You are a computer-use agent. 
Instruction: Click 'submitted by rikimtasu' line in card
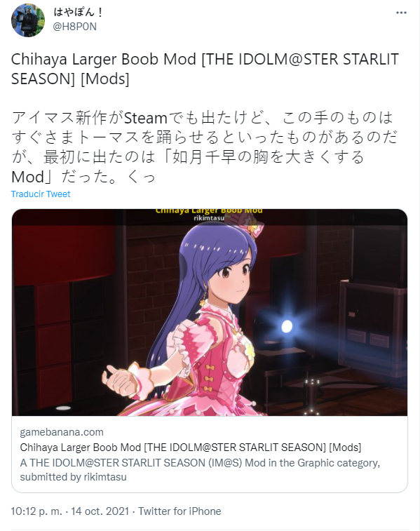[73, 477]
